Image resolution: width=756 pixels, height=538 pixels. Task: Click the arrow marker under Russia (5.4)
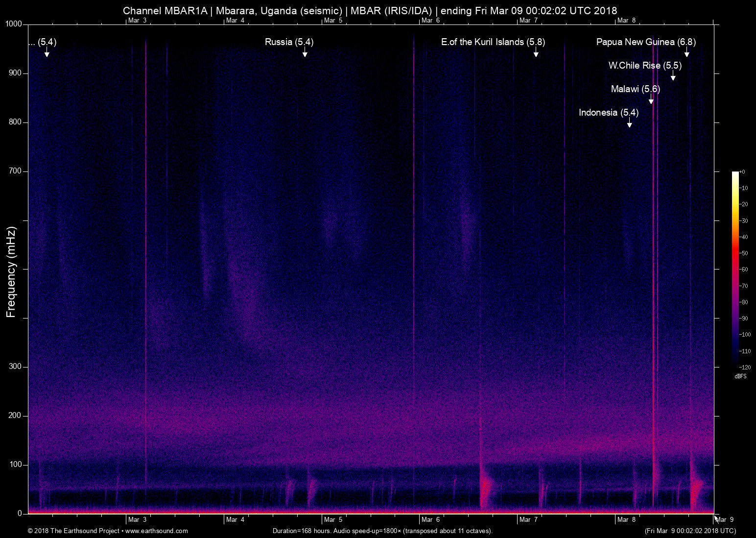point(305,53)
